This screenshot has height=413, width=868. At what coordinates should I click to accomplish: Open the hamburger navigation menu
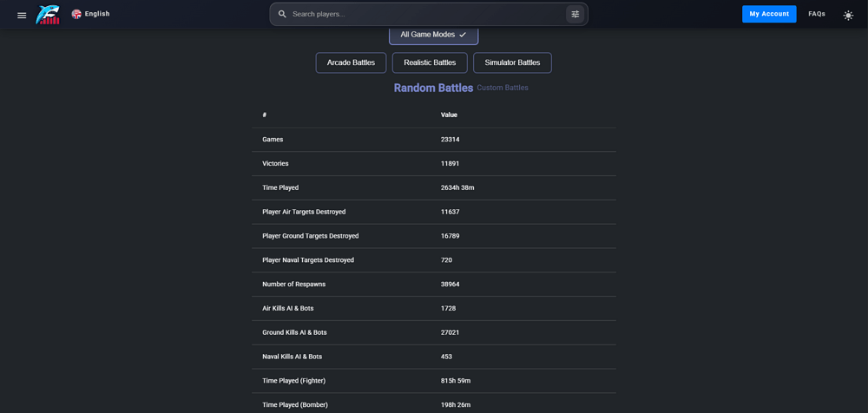(x=22, y=15)
